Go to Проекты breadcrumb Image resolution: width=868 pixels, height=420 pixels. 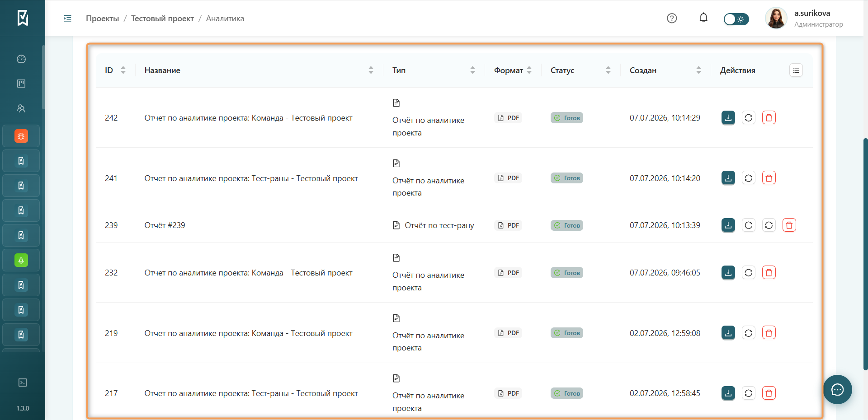(103, 19)
